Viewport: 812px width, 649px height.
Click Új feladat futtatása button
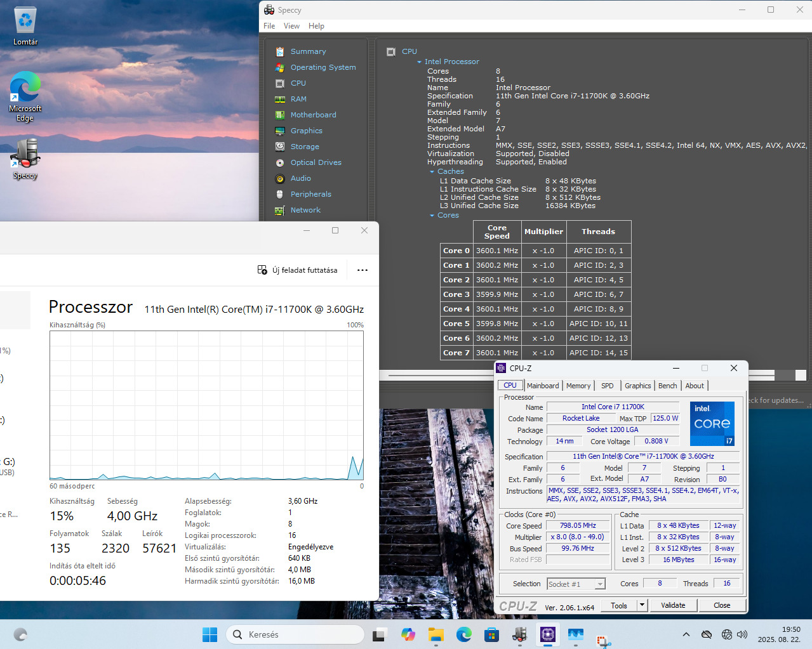click(x=297, y=270)
